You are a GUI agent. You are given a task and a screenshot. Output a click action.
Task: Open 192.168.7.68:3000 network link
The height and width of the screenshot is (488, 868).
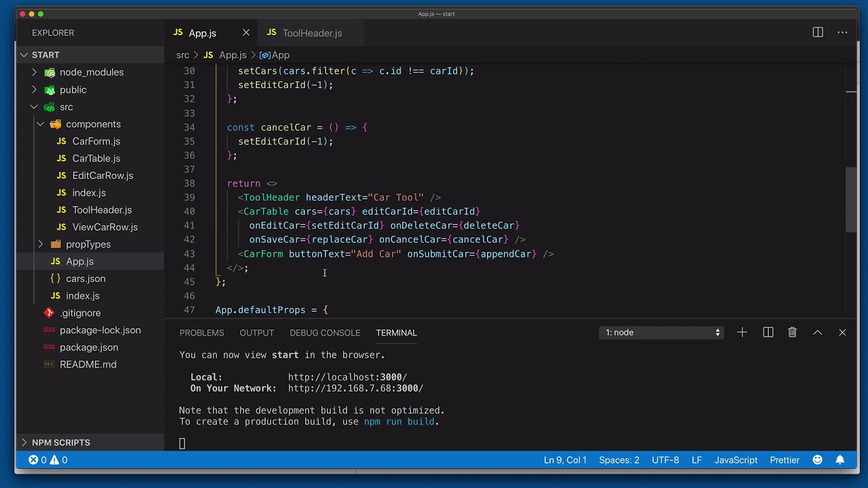[355, 388]
